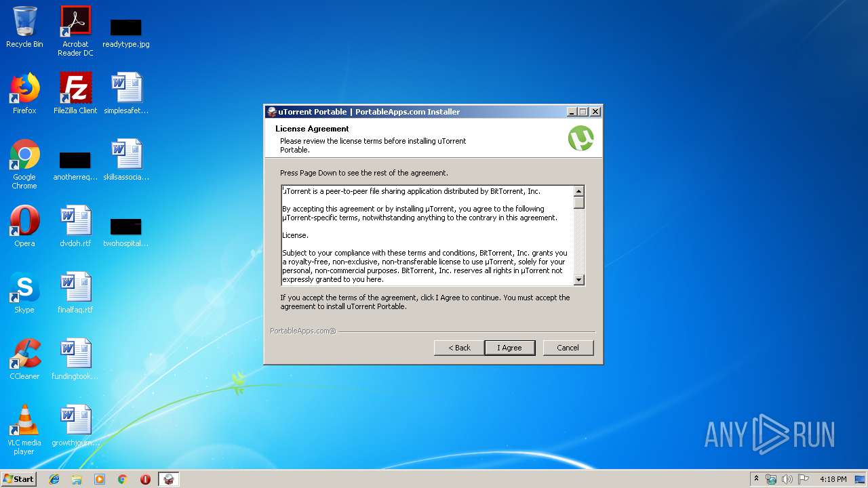Select the anotherreq... desktop file
This screenshot has width=868, height=488.
[75, 165]
